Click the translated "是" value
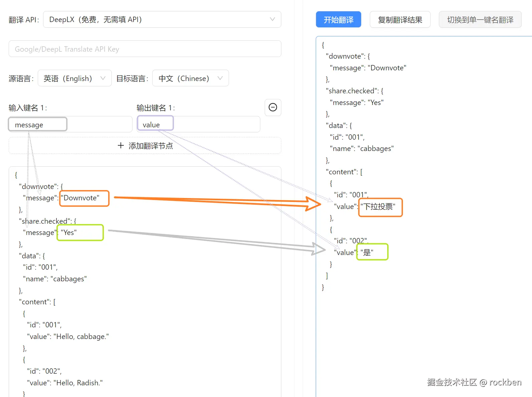This screenshot has height=397, width=532. [367, 252]
